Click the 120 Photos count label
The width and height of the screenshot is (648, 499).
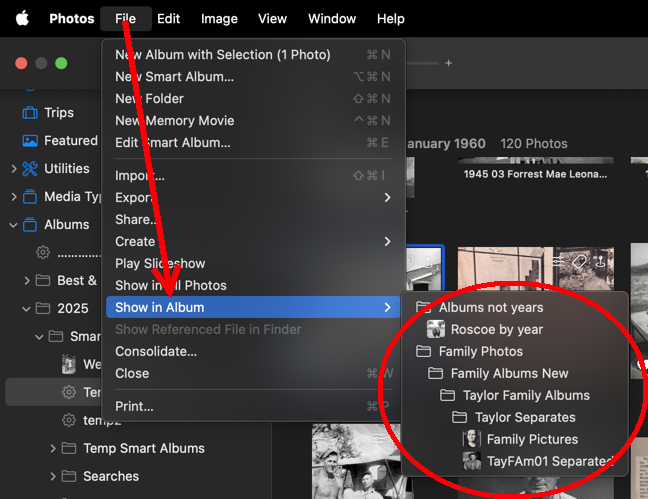[x=534, y=143]
